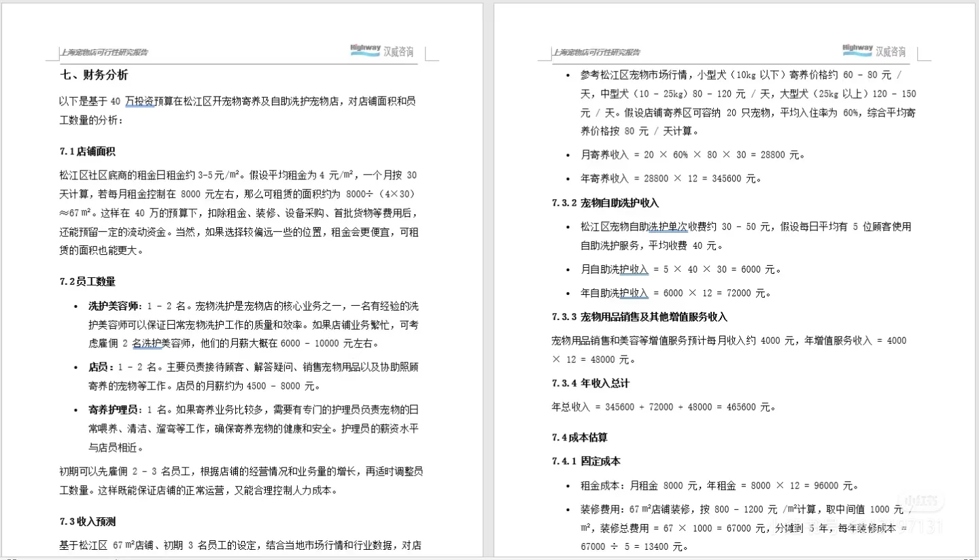979x560 pixels.
Task: Select the heading 7.4.1 固定成本
Action: coord(585,461)
